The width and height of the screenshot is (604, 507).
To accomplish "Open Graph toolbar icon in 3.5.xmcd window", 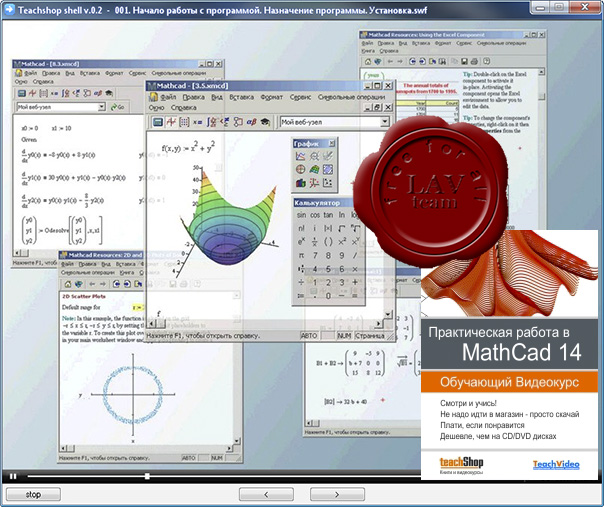I will click(x=171, y=122).
